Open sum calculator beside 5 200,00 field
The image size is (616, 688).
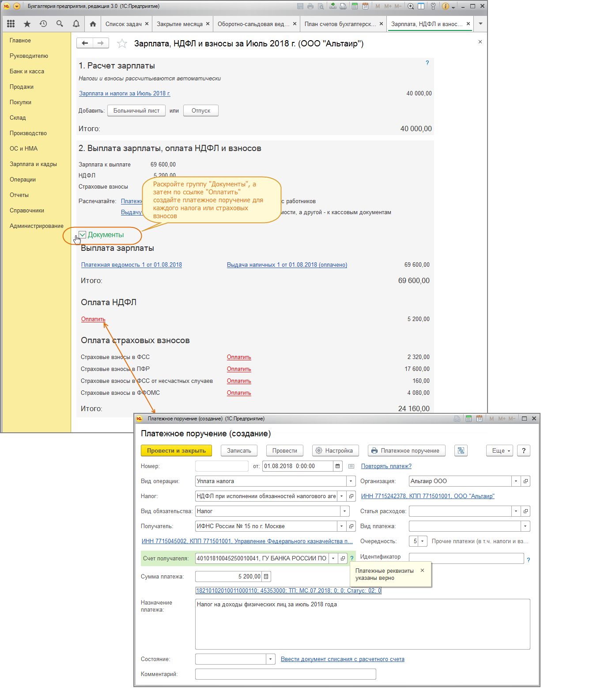(x=266, y=576)
